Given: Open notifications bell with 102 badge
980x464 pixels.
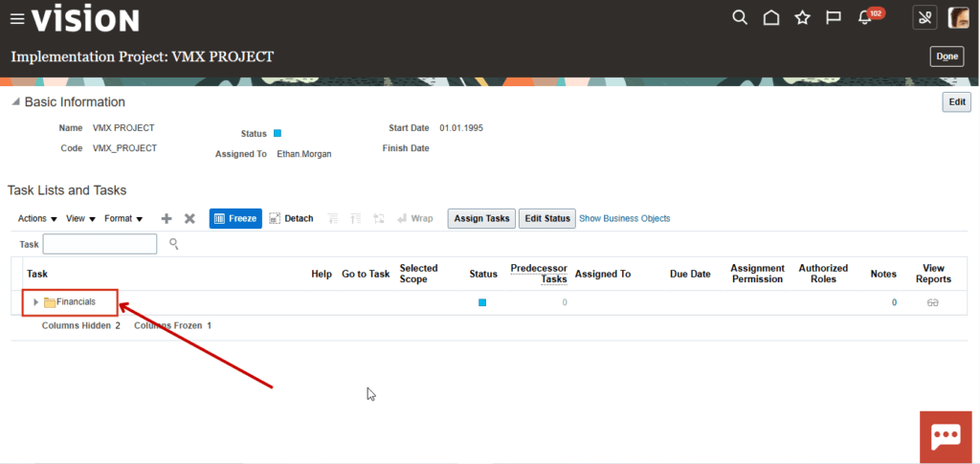Looking at the screenshot, I should [869, 17].
